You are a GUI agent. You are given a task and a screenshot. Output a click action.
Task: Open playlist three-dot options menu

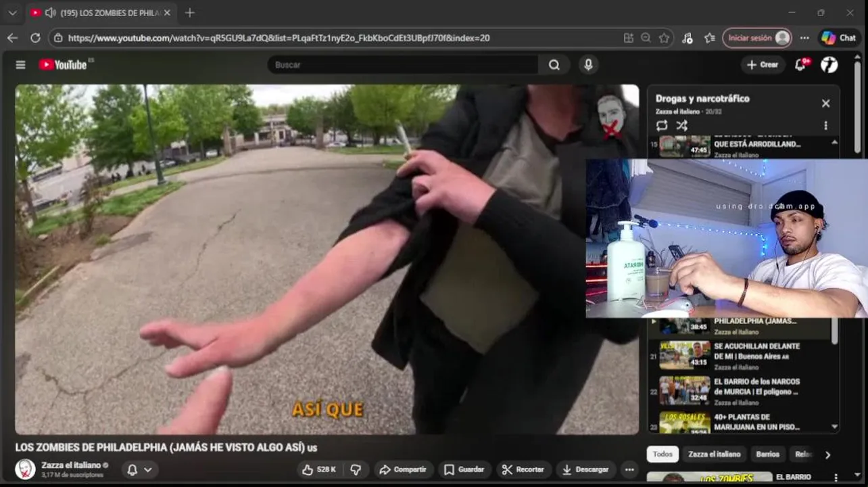coord(825,125)
